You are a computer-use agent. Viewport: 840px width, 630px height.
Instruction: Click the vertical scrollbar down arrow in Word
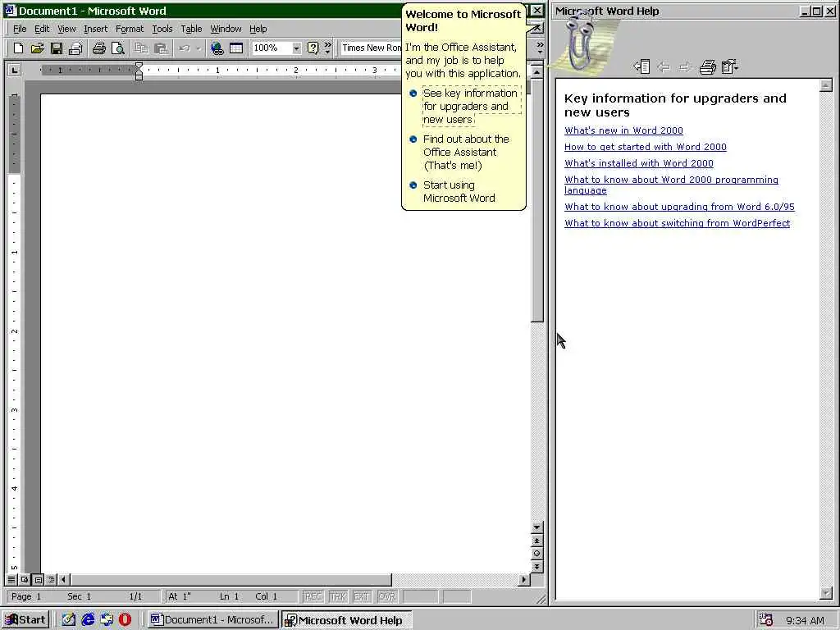click(x=536, y=527)
